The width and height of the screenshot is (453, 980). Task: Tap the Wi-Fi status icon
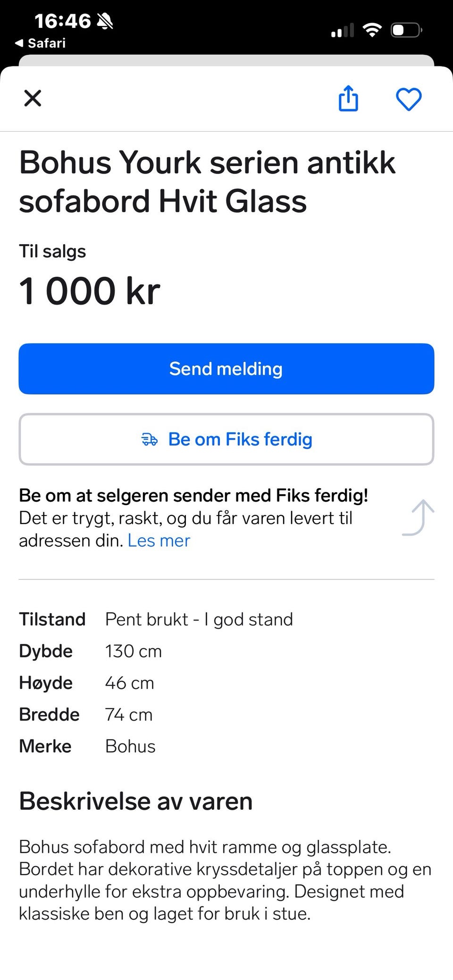[x=372, y=31]
